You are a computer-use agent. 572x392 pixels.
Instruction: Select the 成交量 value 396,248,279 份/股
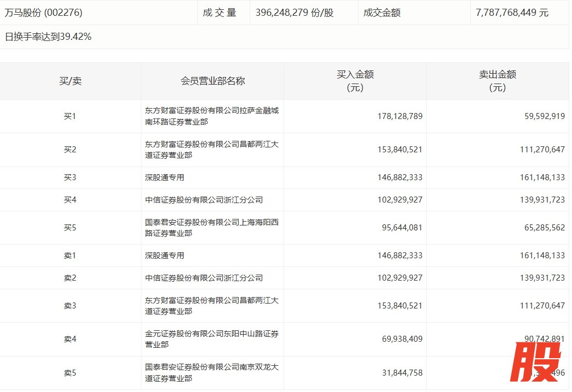coord(294,12)
